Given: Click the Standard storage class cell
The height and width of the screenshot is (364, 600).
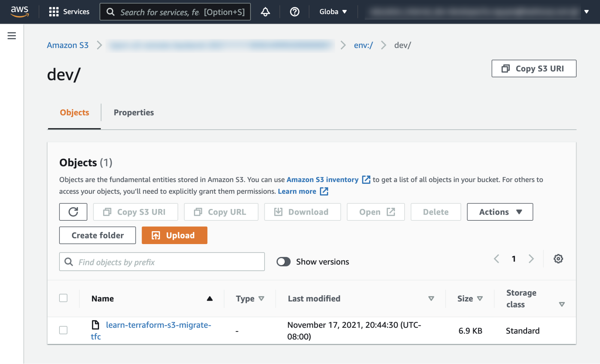Looking at the screenshot, I should tap(523, 331).
